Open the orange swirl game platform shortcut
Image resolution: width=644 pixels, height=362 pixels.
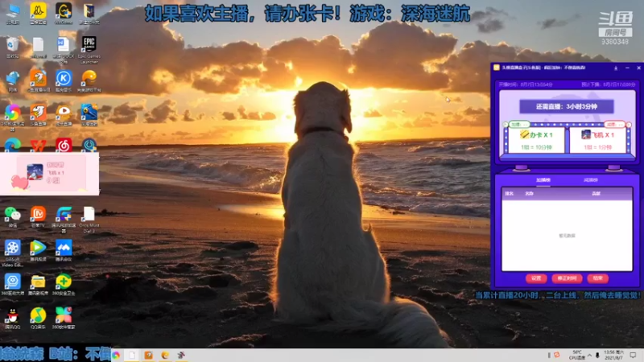(89, 81)
